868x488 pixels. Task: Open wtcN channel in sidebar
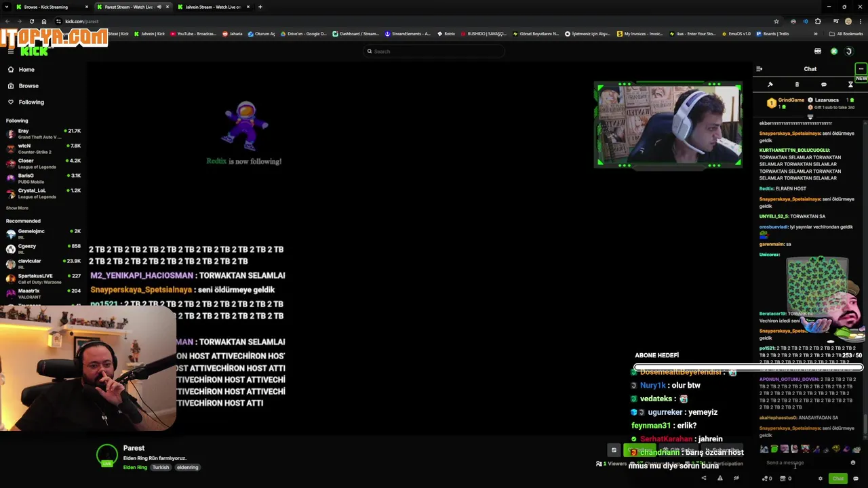pyautogui.click(x=43, y=148)
